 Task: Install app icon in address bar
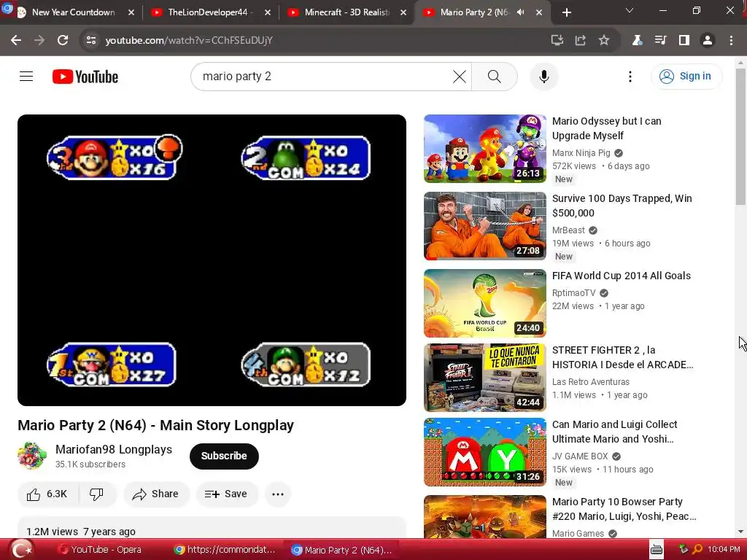click(557, 41)
